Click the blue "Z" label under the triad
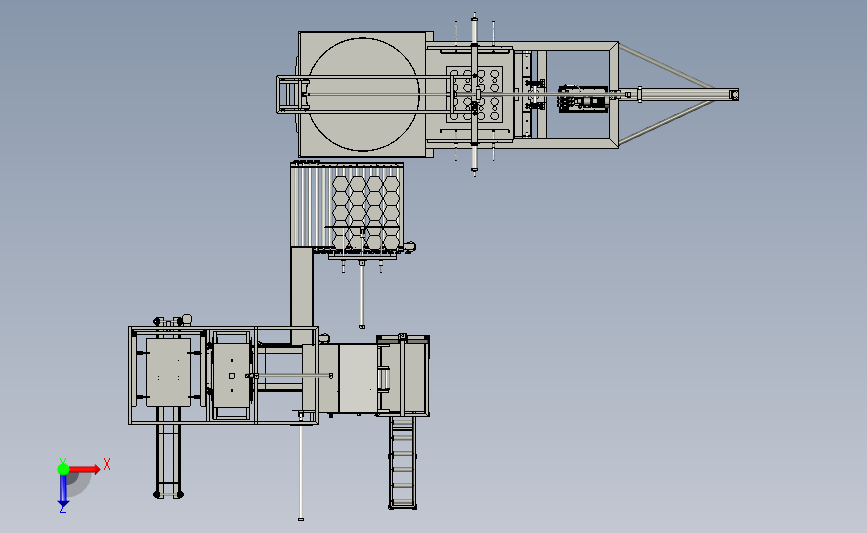 pyautogui.click(x=62, y=510)
